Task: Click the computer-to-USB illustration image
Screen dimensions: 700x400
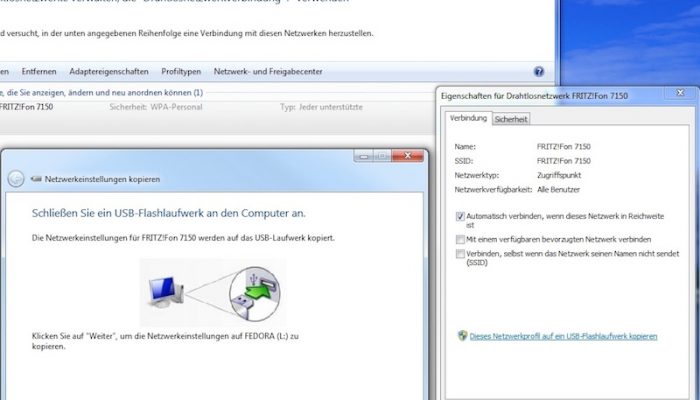Action: (x=213, y=292)
